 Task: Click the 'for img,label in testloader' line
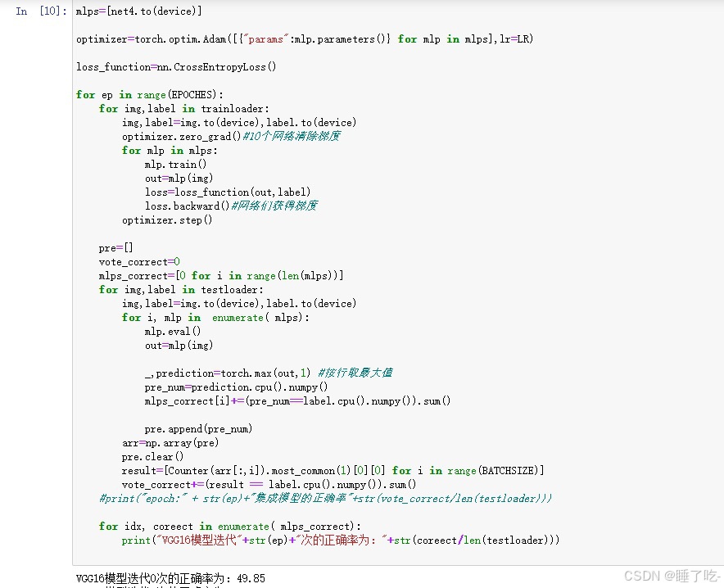click(181, 290)
